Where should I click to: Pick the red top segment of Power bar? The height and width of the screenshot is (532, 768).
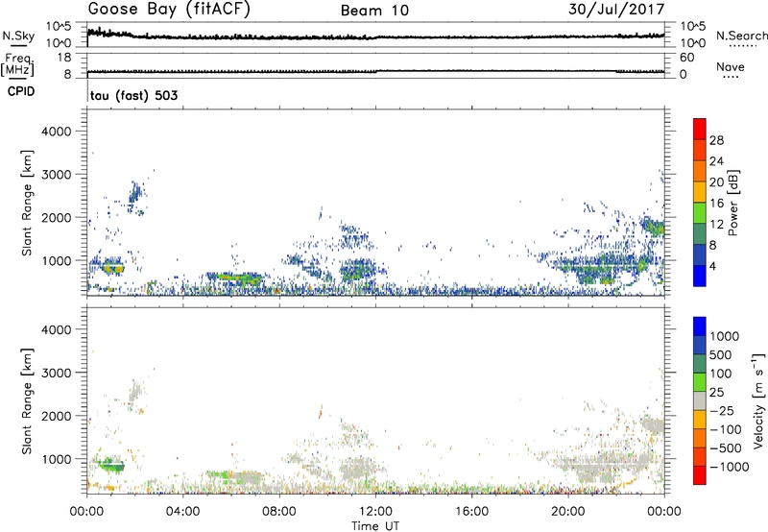click(x=700, y=130)
